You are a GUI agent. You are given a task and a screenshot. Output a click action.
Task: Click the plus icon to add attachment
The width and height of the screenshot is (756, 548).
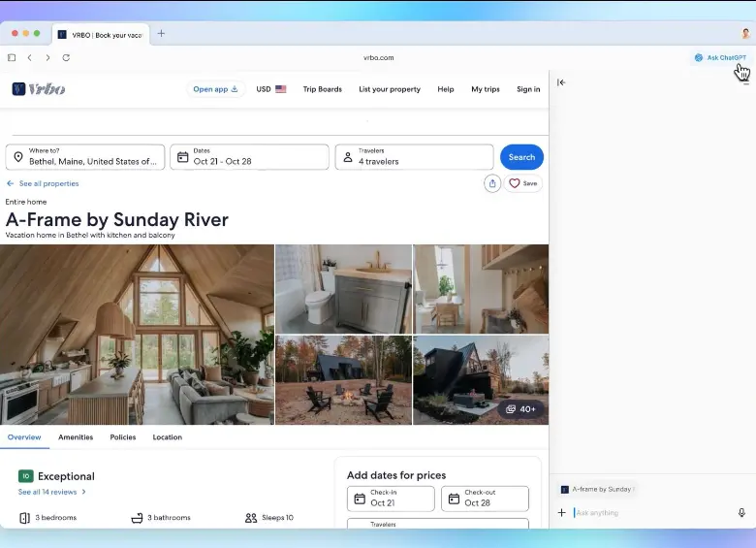561,512
